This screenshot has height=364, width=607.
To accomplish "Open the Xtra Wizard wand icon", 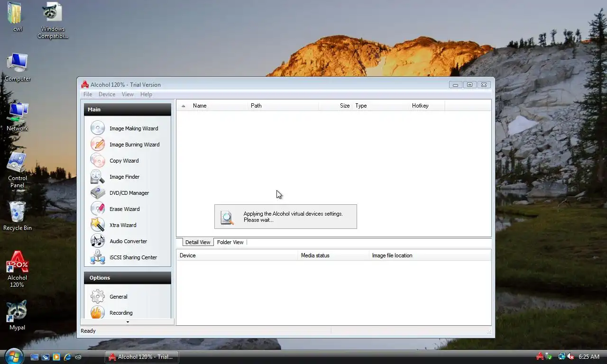I will point(98,225).
